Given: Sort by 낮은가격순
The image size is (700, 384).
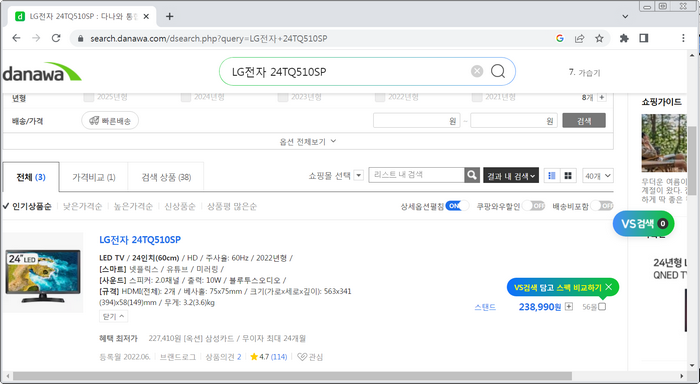Looking at the screenshot, I should (x=82, y=206).
